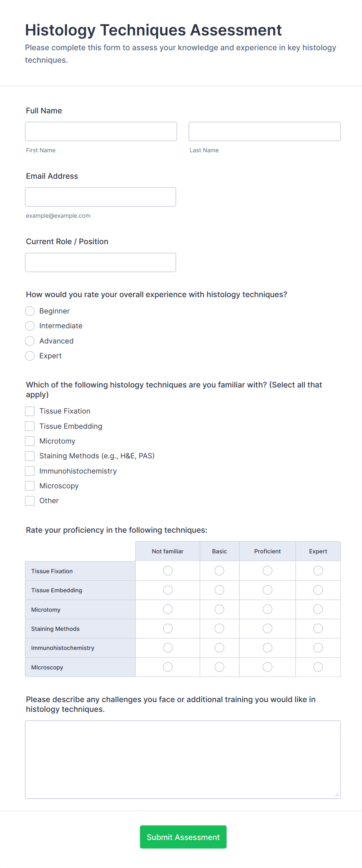362x868 pixels.
Task: Rate Tissue Embedding as Basic
Action: pyautogui.click(x=219, y=590)
